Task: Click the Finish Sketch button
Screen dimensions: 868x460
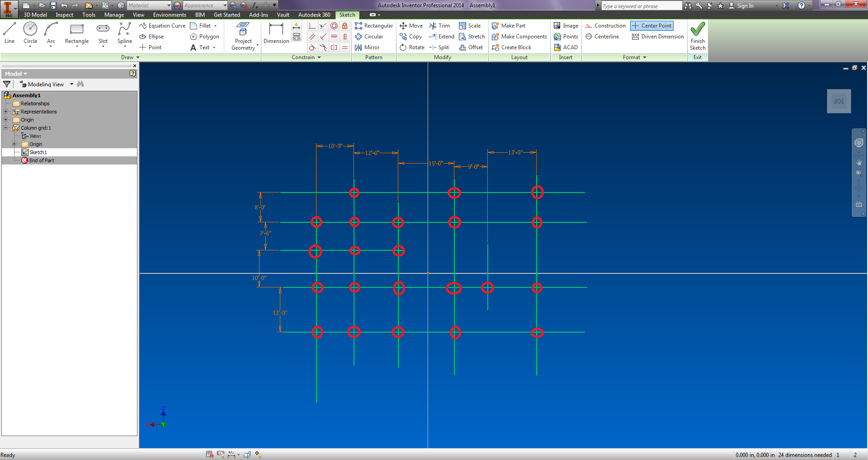Action: pyautogui.click(x=698, y=36)
